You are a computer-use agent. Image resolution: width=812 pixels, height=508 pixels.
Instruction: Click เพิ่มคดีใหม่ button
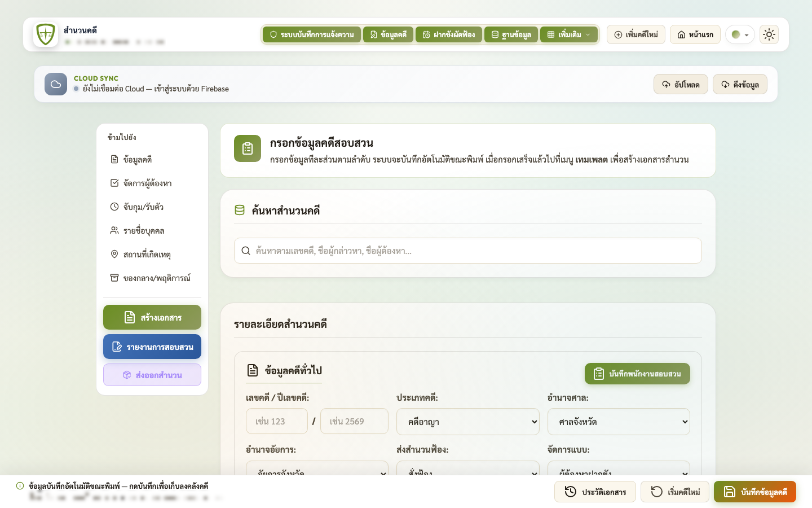click(x=636, y=34)
